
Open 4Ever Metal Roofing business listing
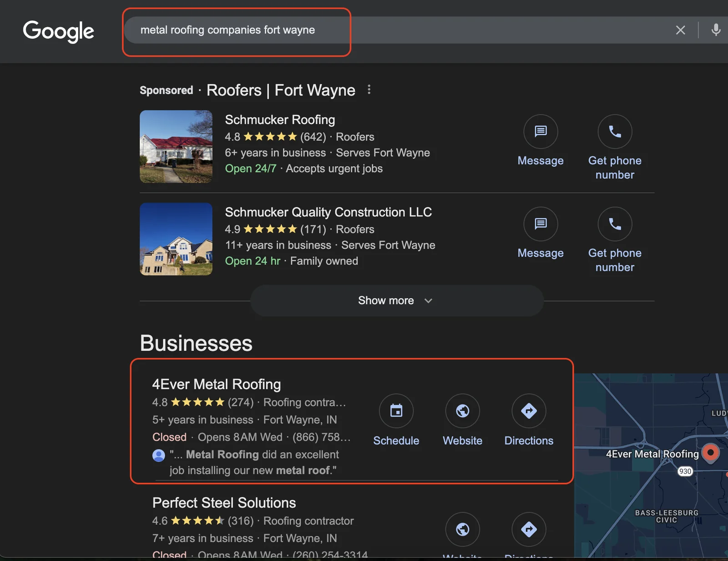tap(217, 384)
